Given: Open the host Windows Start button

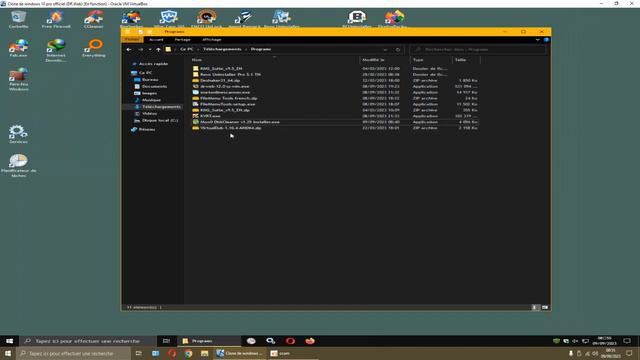Looking at the screenshot, I should click(x=8, y=353).
